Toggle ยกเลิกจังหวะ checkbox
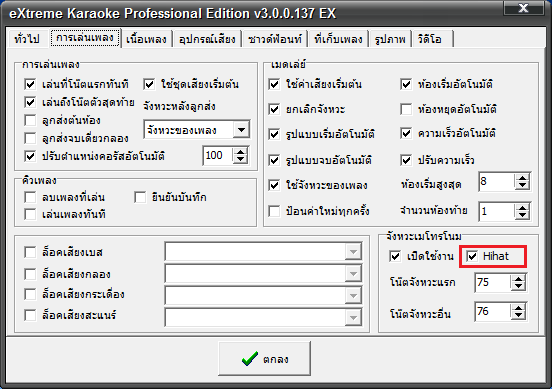The width and height of the screenshot is (552, 389). (x=274, y=109)
